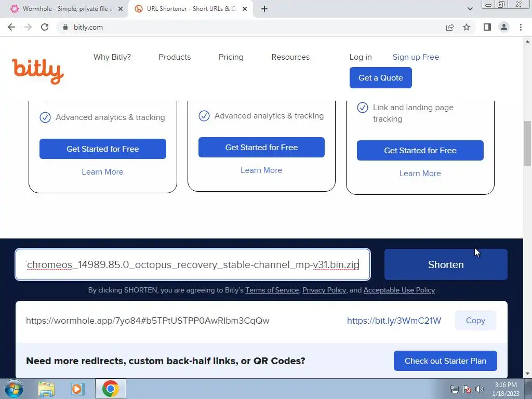Open the shortened link https://bit.ly/3WmC21W
Screen dimensions: 532x399
click(x=394, y=321)
